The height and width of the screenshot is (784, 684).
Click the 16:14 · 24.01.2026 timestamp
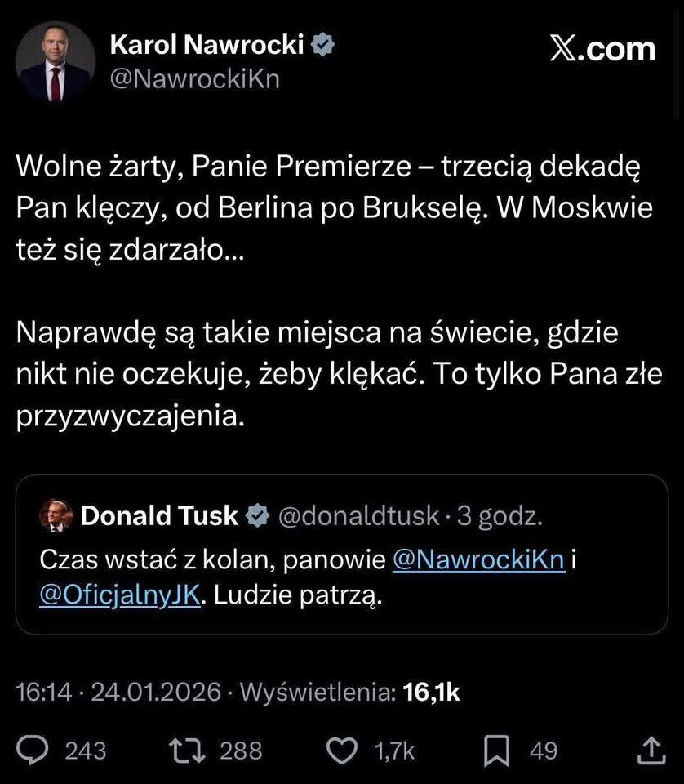coord(118,693)
